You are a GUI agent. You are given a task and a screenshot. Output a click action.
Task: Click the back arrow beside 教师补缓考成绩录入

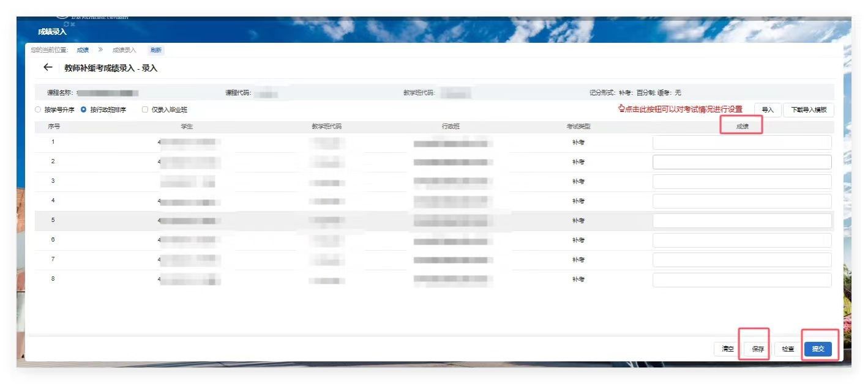48,68
